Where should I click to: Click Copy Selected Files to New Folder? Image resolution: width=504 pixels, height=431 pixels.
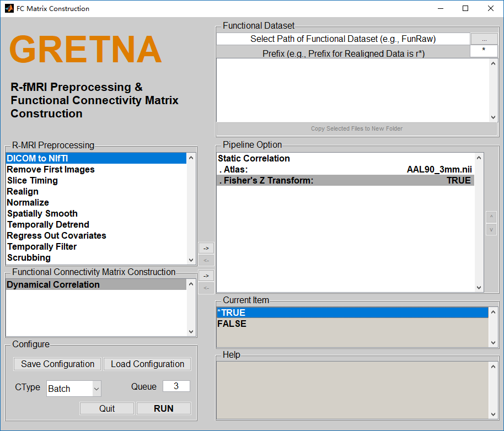coord(356,128)
